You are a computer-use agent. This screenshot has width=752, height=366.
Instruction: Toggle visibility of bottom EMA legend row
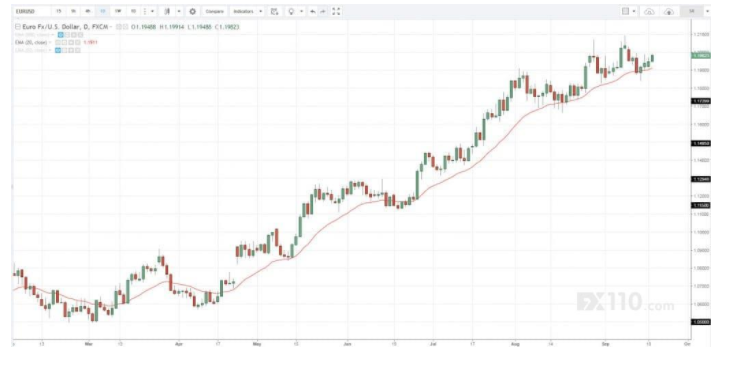tap(58, 50)
